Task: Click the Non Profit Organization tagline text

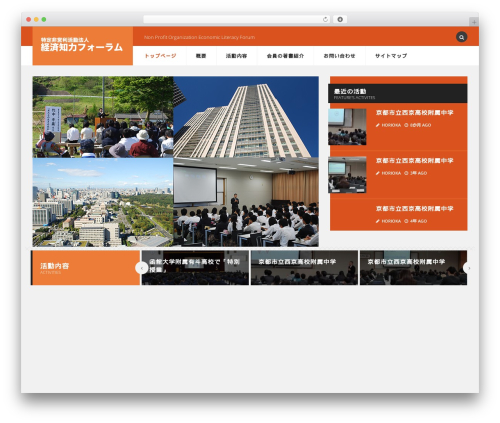Action: click(x=199, y=37)
